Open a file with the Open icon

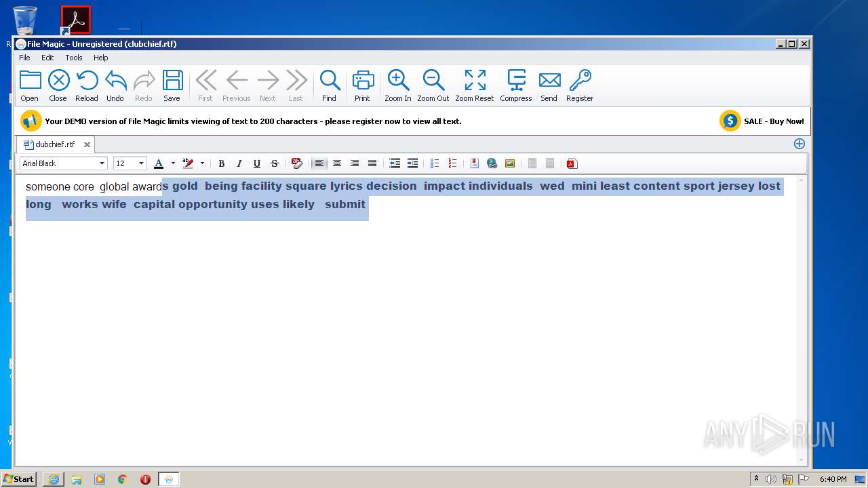click(x=30, y=85)
